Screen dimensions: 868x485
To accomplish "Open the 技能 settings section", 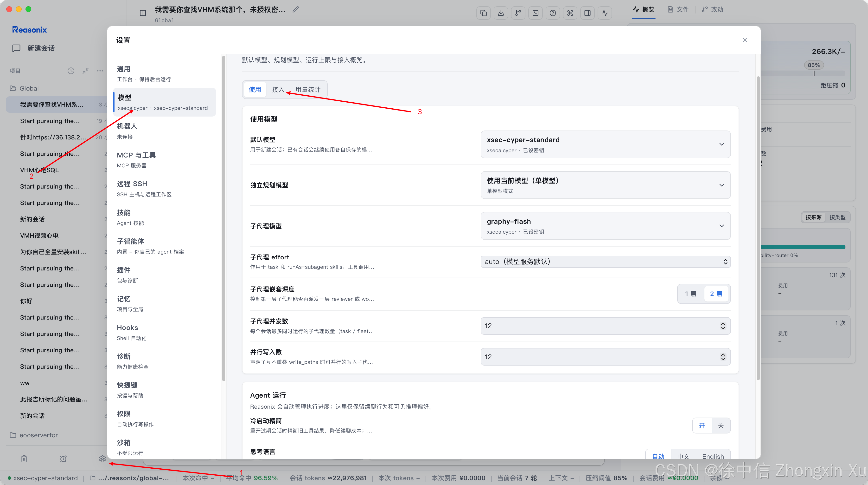I will tap(165, 217).
